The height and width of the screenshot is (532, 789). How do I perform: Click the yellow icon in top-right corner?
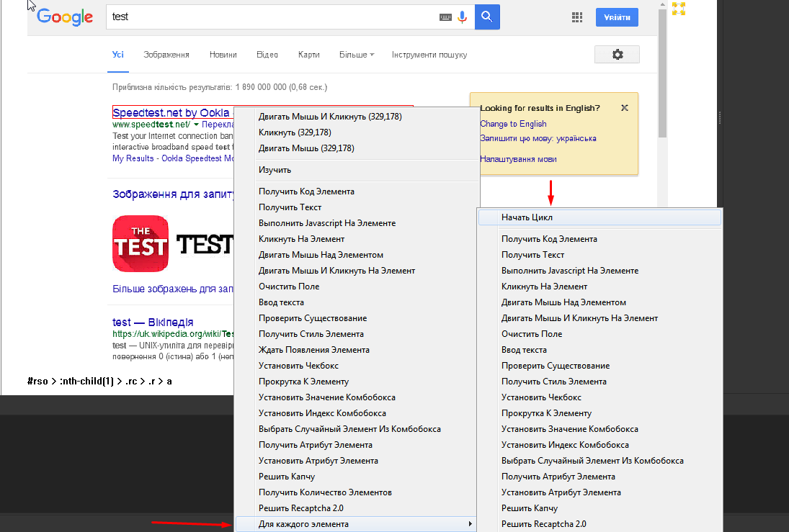tap(678, 9)
